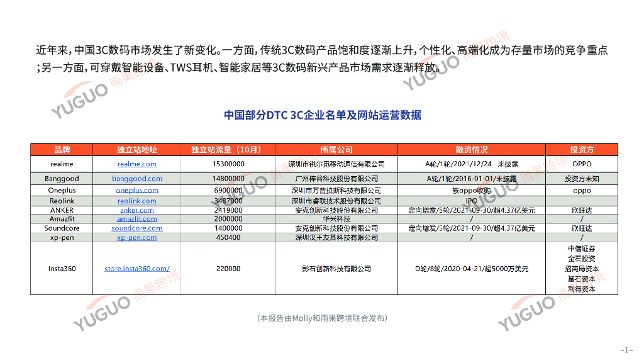Click traffic value 3487000
644x363 pixels.
(x=228, y=201)
